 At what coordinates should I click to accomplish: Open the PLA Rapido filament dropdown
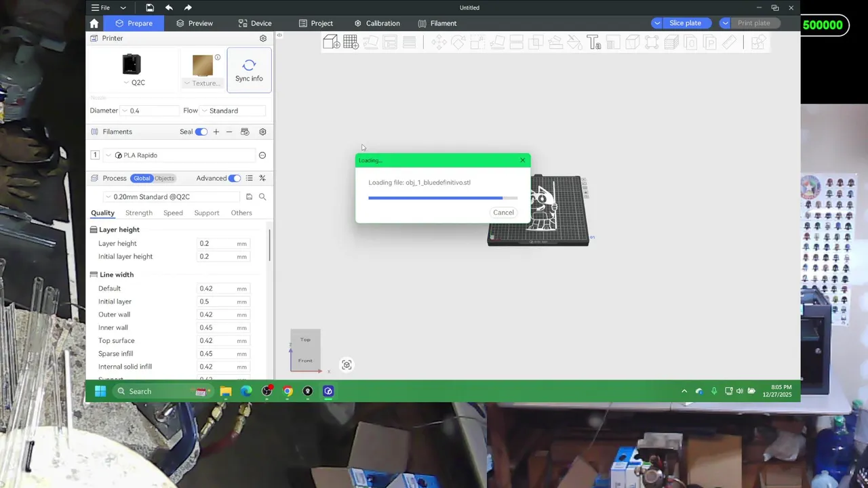[180, 155]
